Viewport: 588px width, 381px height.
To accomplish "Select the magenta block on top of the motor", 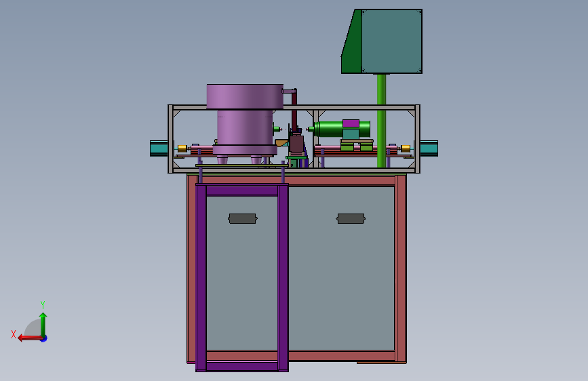I will click(351, 124).
